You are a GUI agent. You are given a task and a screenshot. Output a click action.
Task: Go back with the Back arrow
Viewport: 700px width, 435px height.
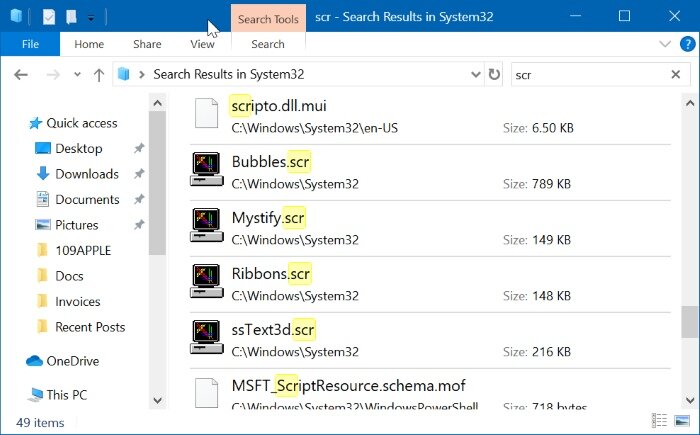coord(21,75)
